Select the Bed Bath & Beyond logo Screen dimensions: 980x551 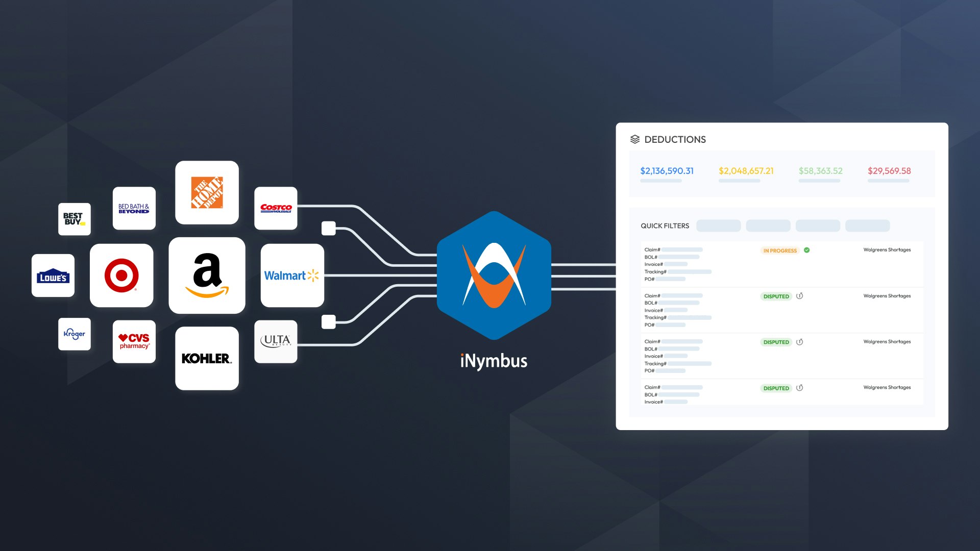pos(134,208)
